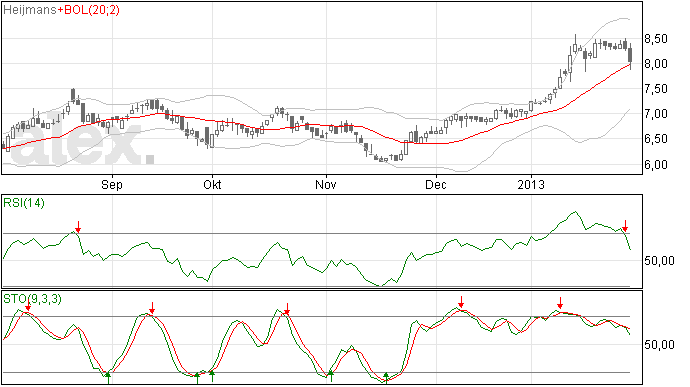690x387 pixels.
Task: Click STO red sell arrow in early January 2013
Action: 560,303
